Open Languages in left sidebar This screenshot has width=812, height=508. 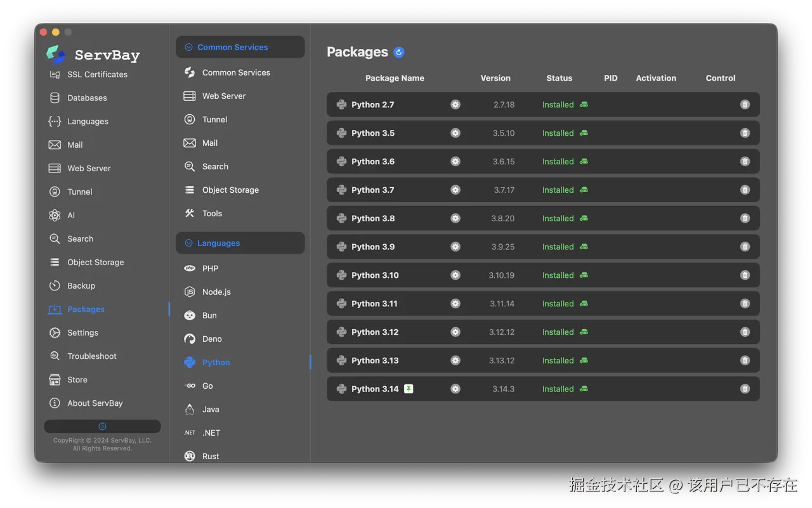coord(89,121)
